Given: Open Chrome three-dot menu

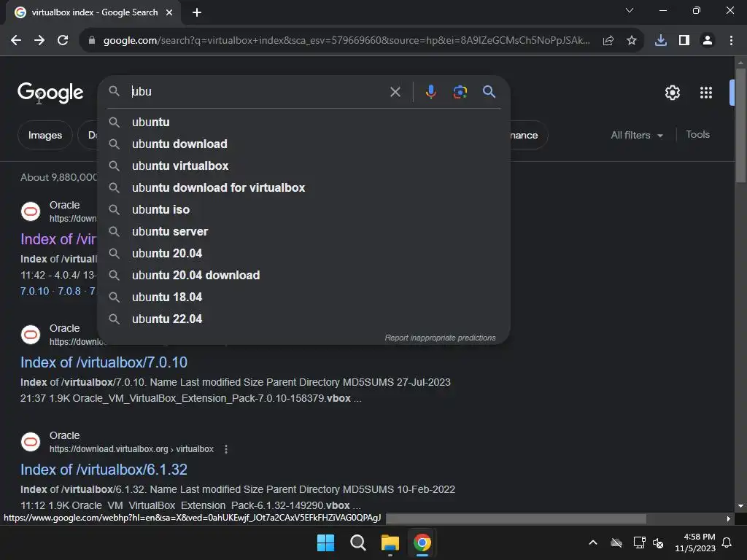Looking at the screenshot, I should click(731, 41).
